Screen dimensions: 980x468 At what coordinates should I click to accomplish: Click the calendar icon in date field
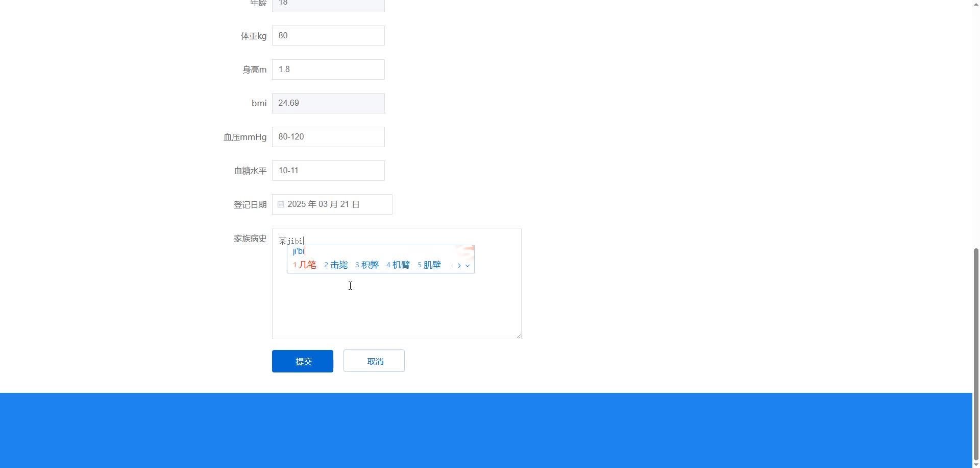281,204
